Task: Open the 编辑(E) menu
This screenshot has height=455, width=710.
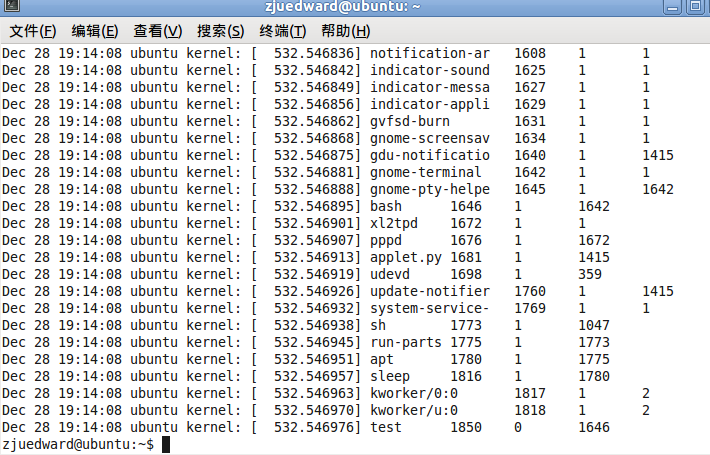Action: tap(95, 31)
